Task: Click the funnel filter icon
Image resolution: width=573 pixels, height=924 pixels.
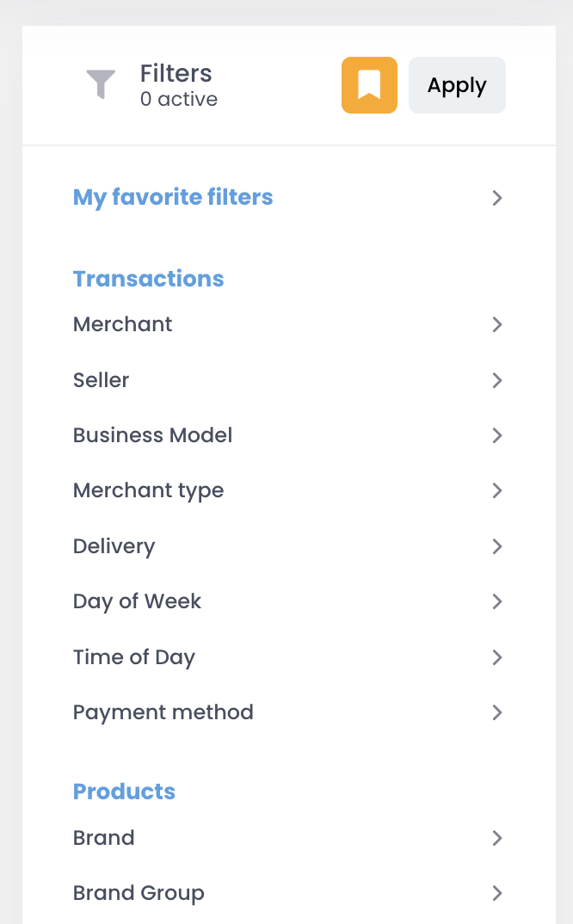Action: (101, 84)
